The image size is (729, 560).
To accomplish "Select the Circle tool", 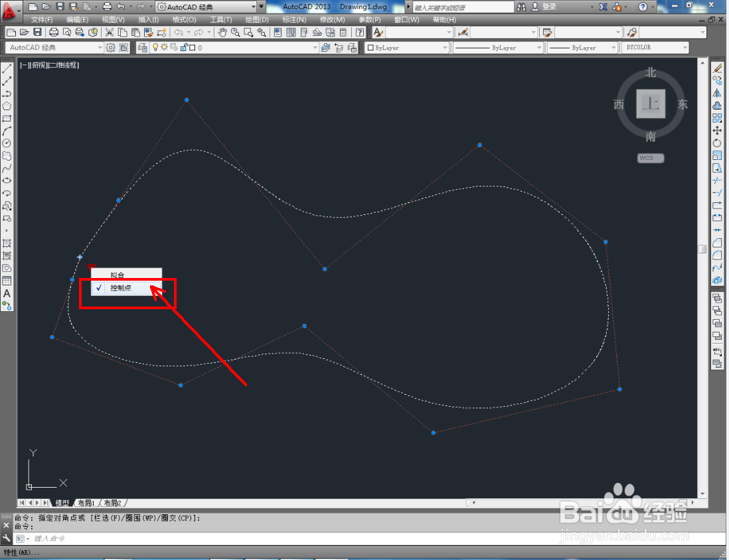I will click(x=7, y=143).
